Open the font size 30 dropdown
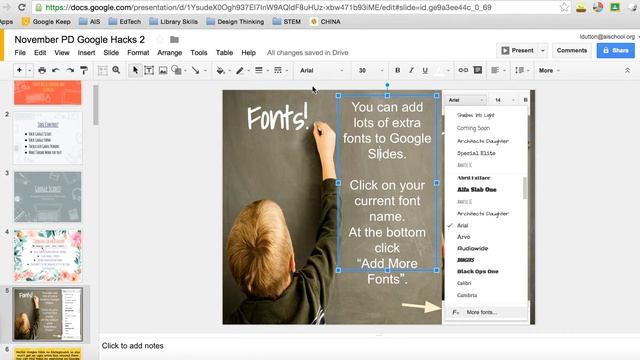640x360 pixels. pyautogui.click(x=371, y=70)
